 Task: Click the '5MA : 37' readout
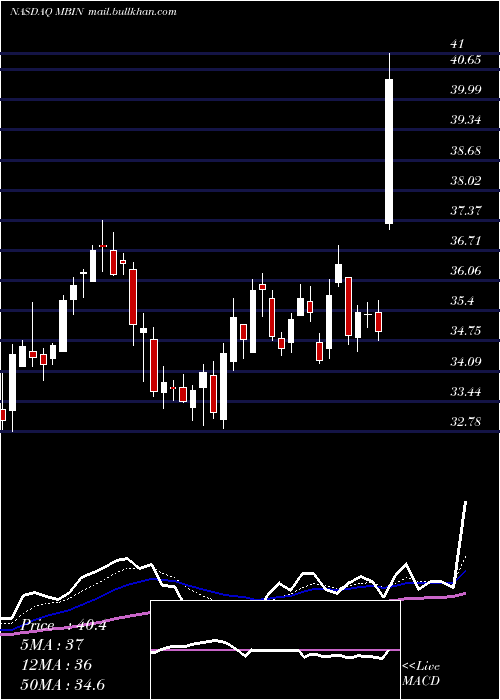coord(52,645)
